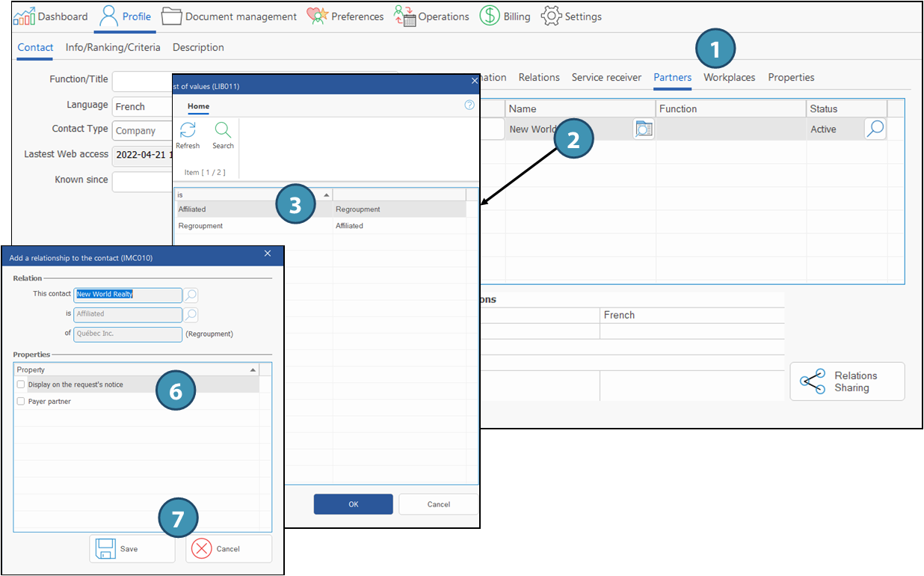Check the Payer partner option
Image resolution: width=924 pixels, height=576 pixels.
click(x=21, y=402)
